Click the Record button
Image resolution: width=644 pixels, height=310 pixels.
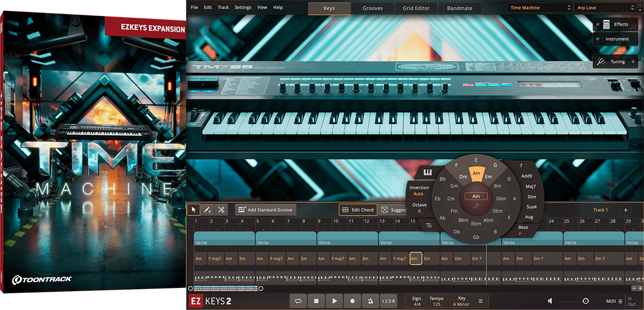pyautogui.click(x=353, y=301)
